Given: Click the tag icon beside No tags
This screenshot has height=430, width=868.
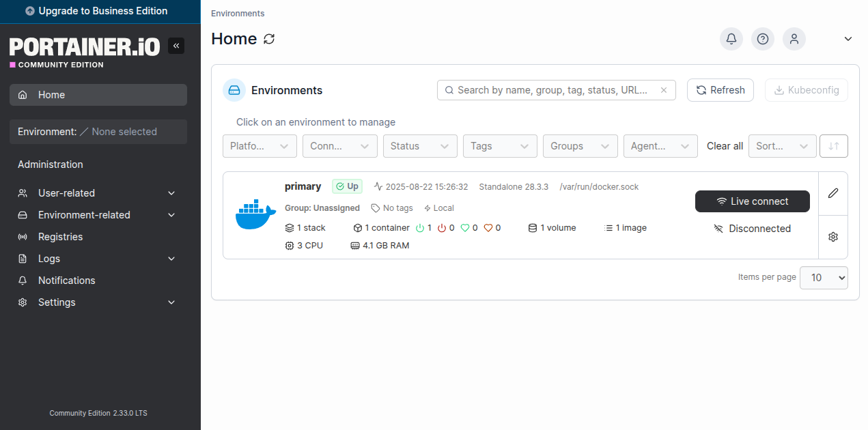Looking at the screenshot, I should click(376, 208).
